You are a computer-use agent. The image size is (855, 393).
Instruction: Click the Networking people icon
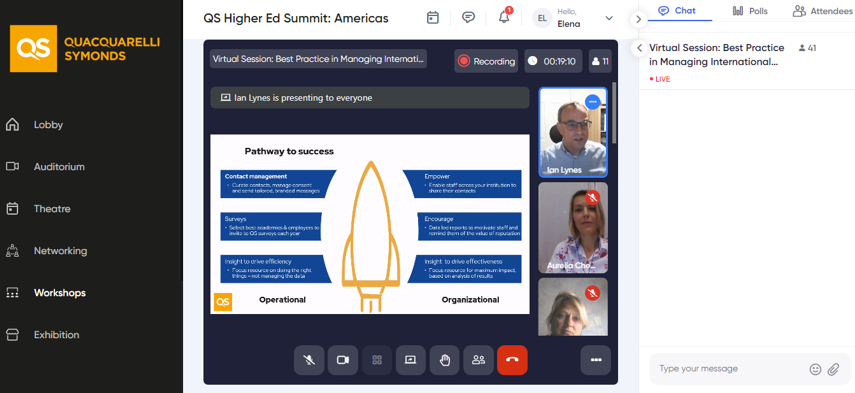tap(12, 251)
